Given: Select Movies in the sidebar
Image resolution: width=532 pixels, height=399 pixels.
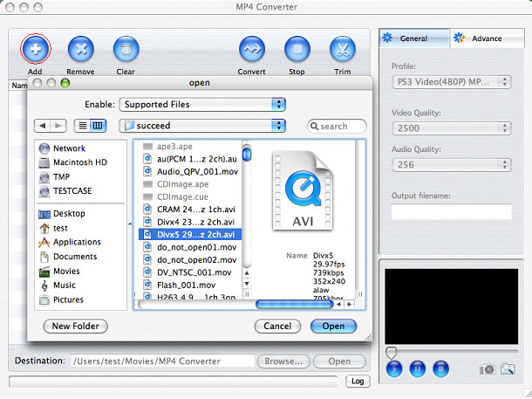Looking at the screenshot, I should [66, 271].
